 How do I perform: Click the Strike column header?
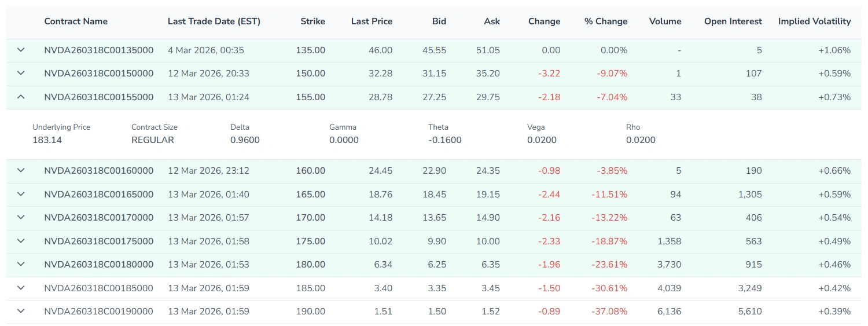(313, 21)
